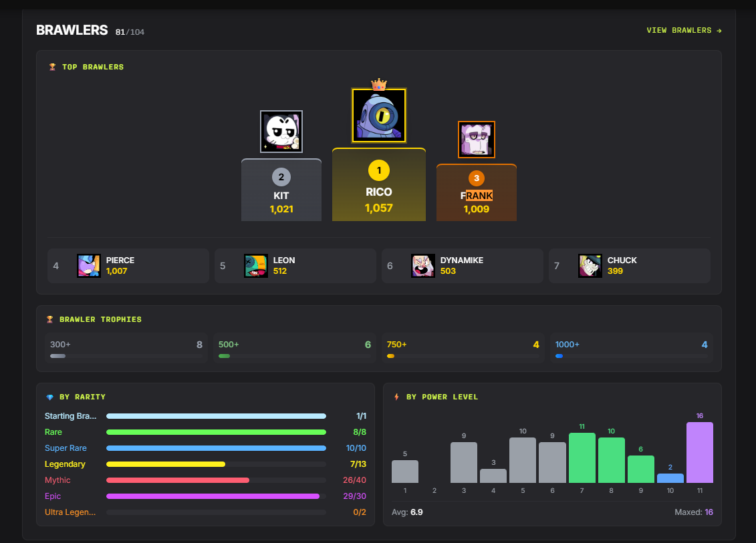
Task: Select Dynamike's avatar icon
Action: [x=423, y=266]
